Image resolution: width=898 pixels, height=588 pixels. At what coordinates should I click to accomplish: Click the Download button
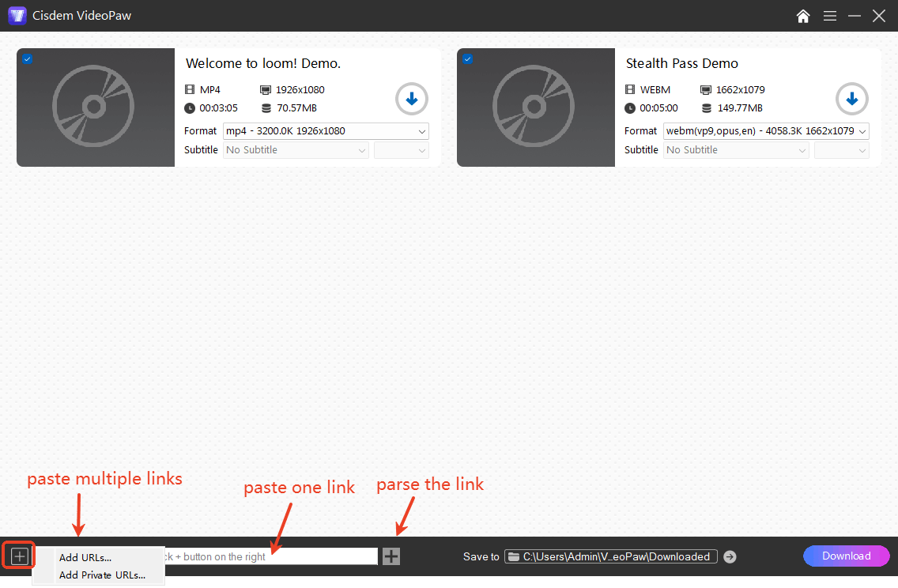pyautogui.click(x=847, y=556)
